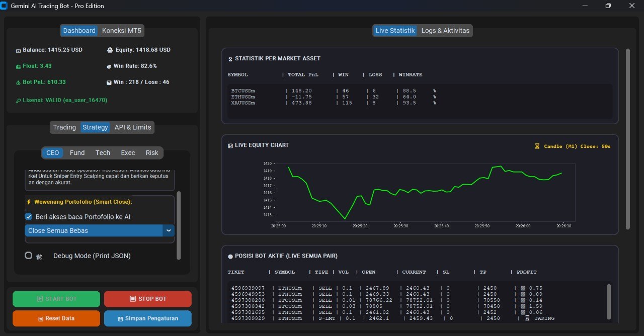Click the CEO prompt text box
The image size is (644, 336).
click(x=100, y=180)
